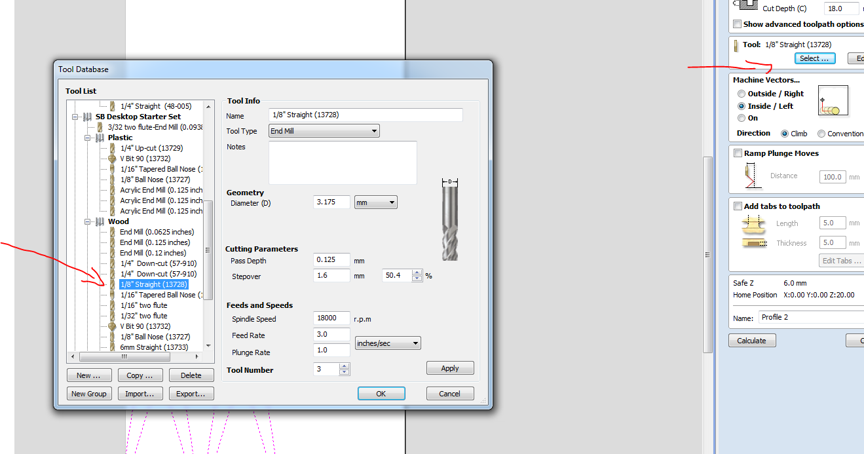864x454 pixels.
Task: Enable Ramp Plunge Moves checkbox
Action: click(x=737, y=153)
